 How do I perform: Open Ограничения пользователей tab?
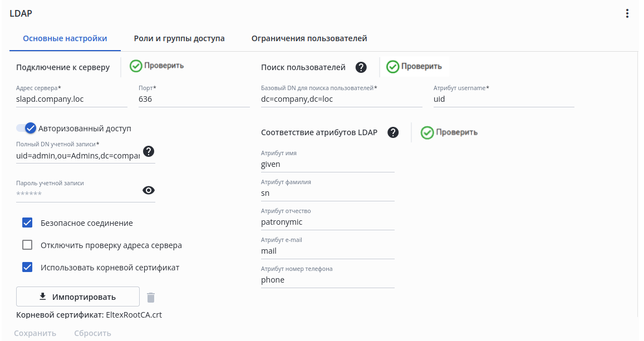click(309, 39)
